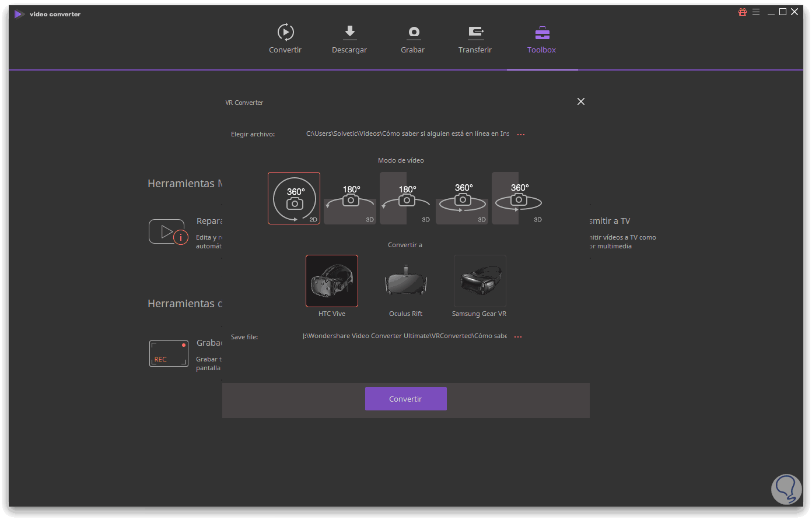812x520 pixels.
Task: Browse for source file next to Elegir archivo
Action: 521,135
